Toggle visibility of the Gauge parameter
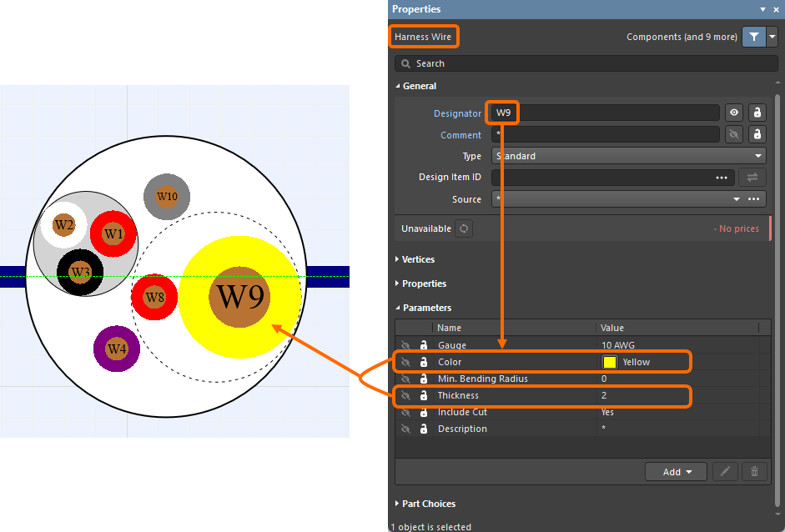This screenshot has width=785, height=532. pyautogui.click(x=406, y=345)
